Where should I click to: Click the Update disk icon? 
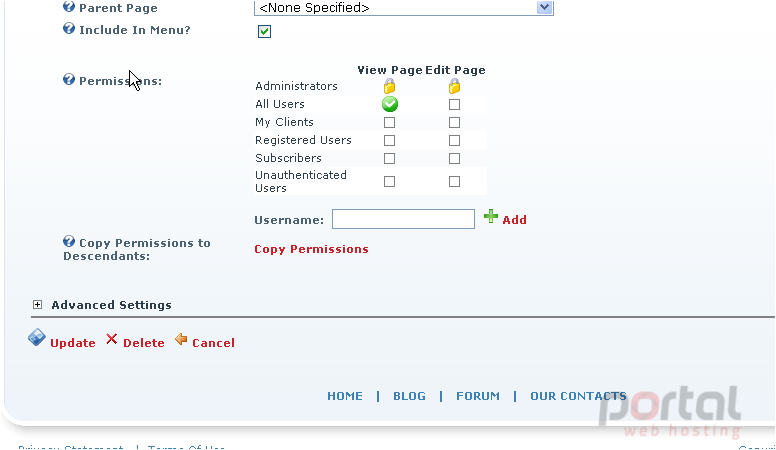click(37, 338)
